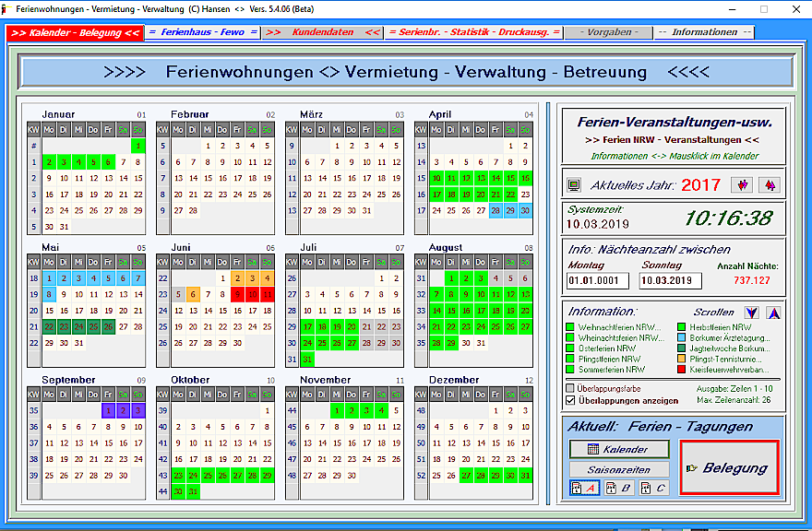Open Saisonzeiten
The height and width of the screenshot is (531, 812).
click(619, 469)
